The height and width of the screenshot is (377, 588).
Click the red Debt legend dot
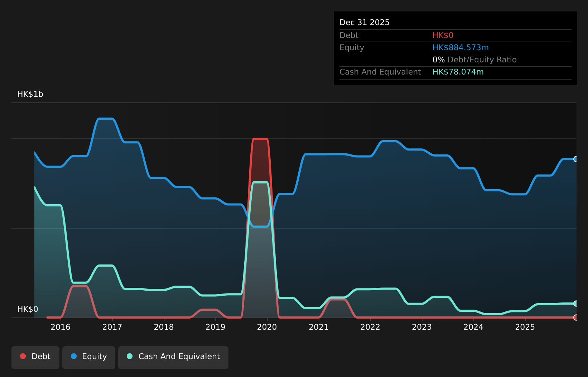coord(23,356)
